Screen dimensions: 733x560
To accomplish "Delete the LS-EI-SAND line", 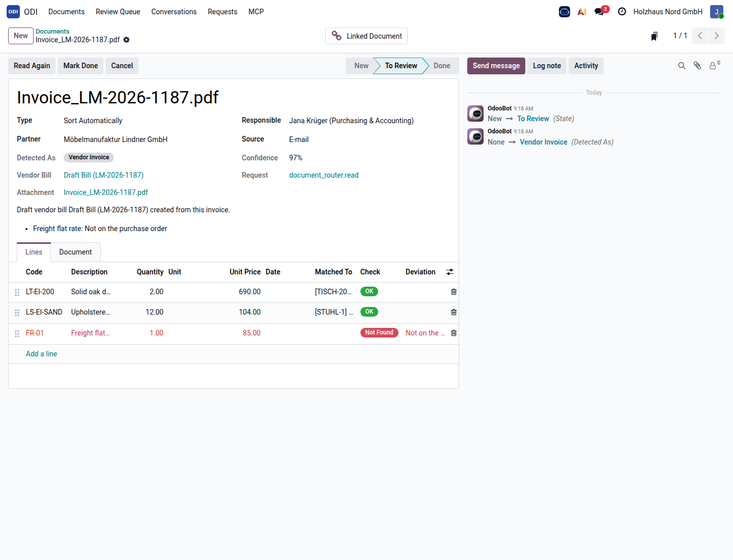I will click(x=454, y=312).
